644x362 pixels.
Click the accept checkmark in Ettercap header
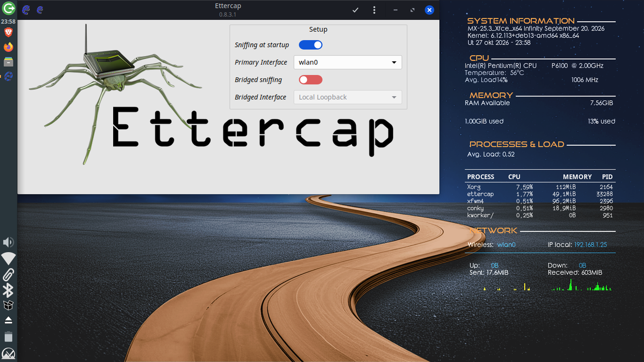355,10
